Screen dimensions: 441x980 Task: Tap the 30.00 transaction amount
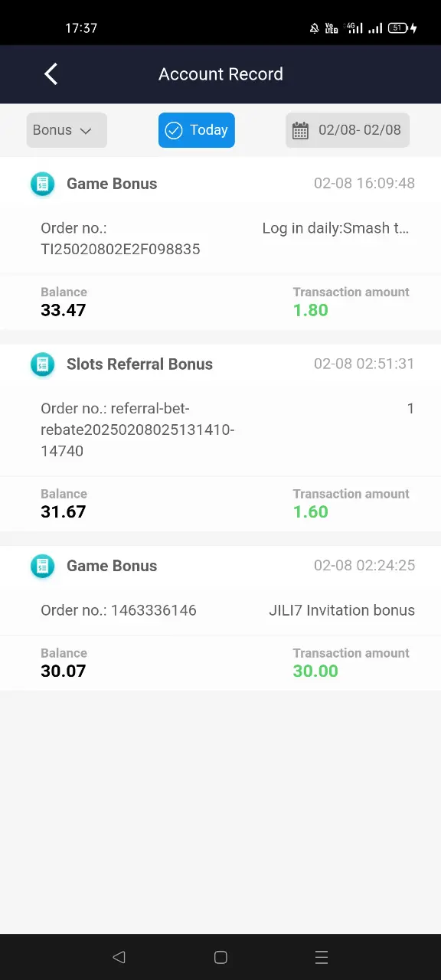tap(315, 671)
